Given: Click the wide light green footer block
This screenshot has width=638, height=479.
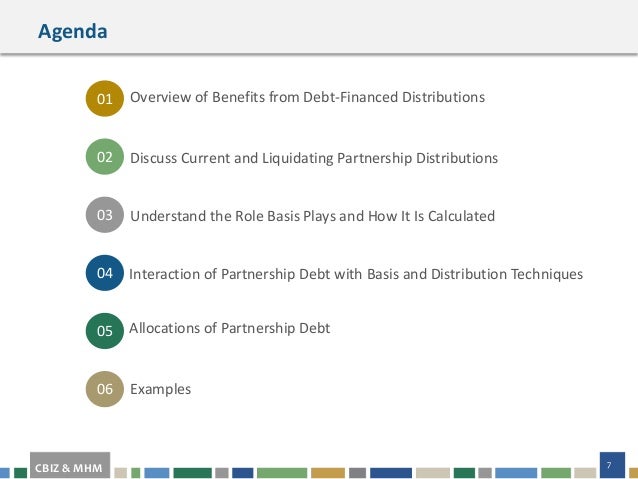Looking at the screenshot, I should click(282, 473).
